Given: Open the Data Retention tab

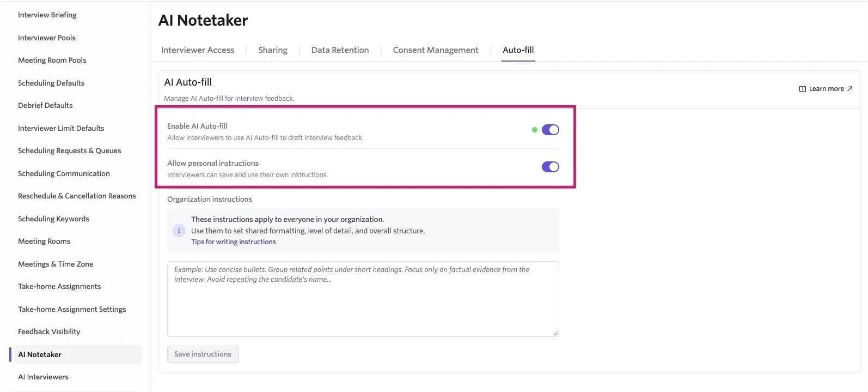Looking at the screenshot, I should click(x=340, y=50).
